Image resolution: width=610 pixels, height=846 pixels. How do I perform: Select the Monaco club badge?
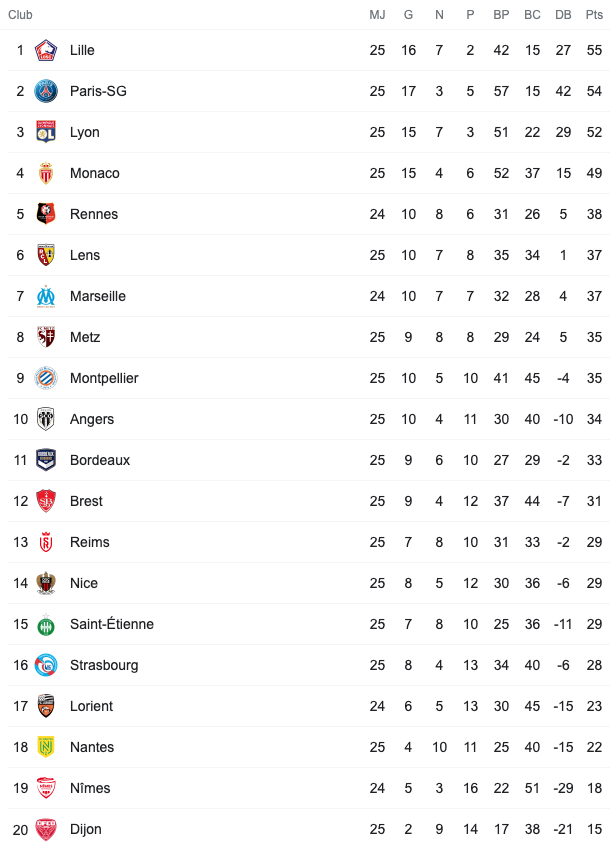coord(46,173)
